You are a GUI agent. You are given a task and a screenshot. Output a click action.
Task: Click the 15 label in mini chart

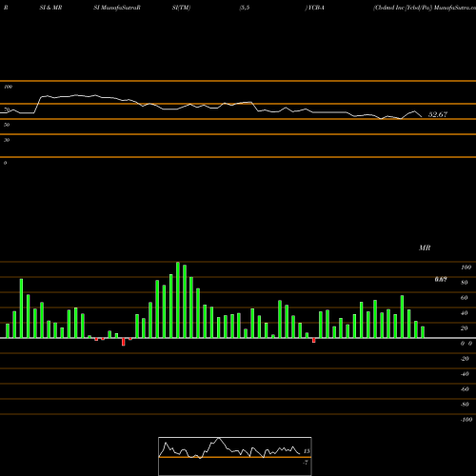[307, 451]
